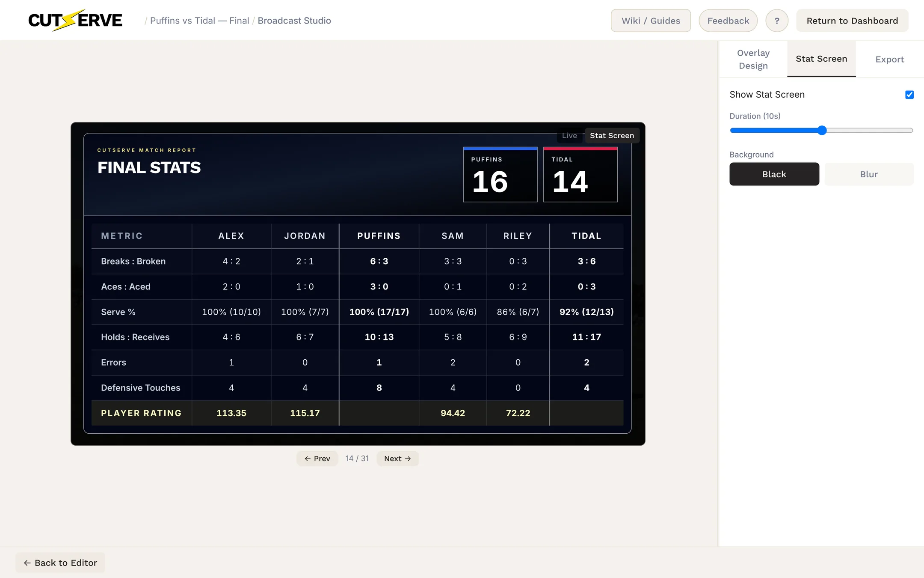The height and width of the screenshot is (578, 924).
Task: Click the CutServe logo
Action: click(x=75, y=20)
